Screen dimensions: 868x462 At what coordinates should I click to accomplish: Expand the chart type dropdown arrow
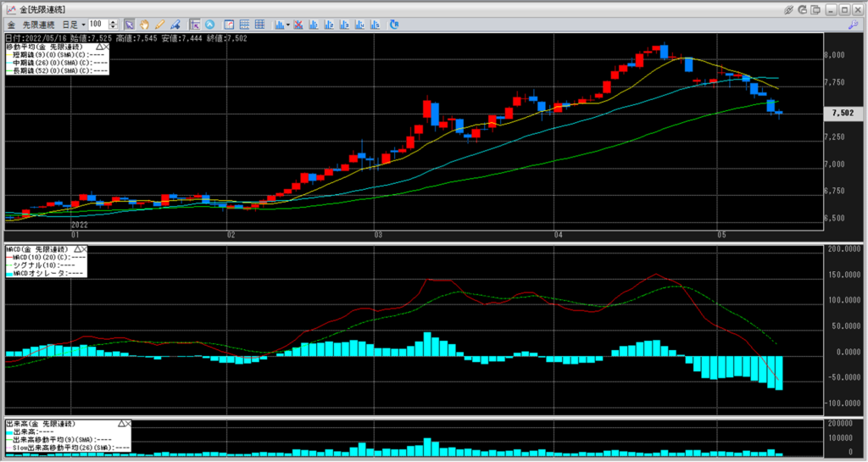coord(289,24)
